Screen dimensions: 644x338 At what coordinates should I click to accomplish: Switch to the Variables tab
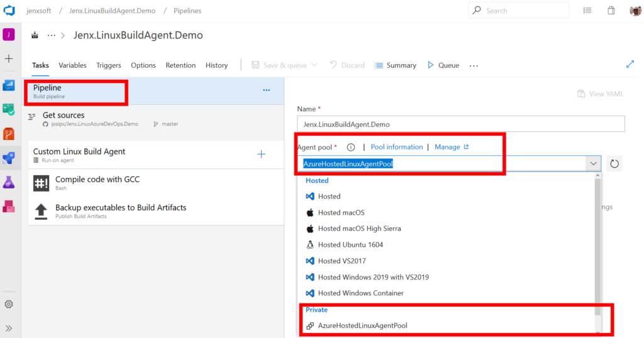click(x=72, y=65)
